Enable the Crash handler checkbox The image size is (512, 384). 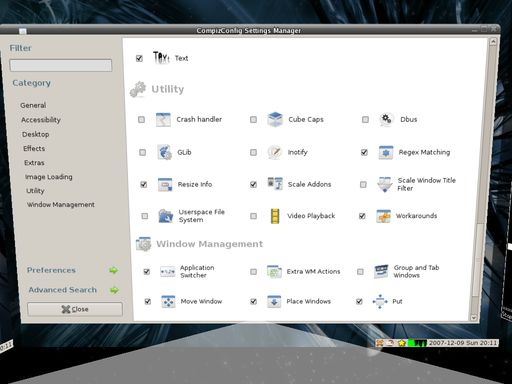tap(141, 119)
